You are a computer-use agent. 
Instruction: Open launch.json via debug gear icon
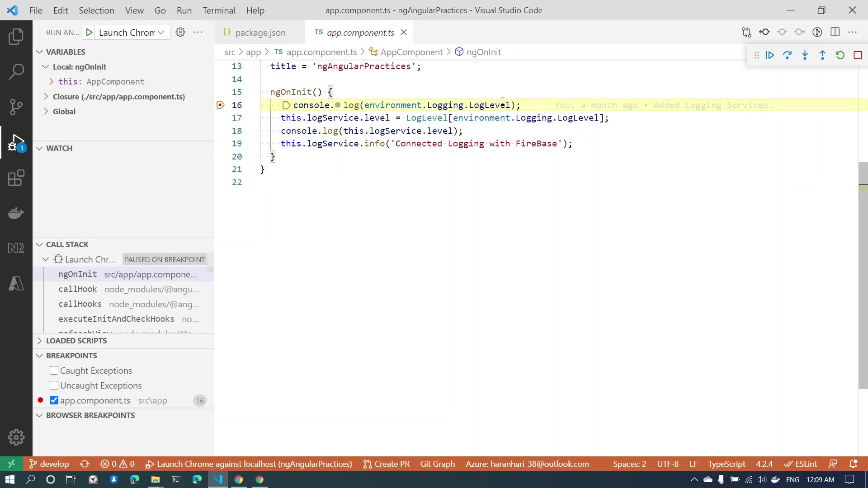(x=180, y=32)
